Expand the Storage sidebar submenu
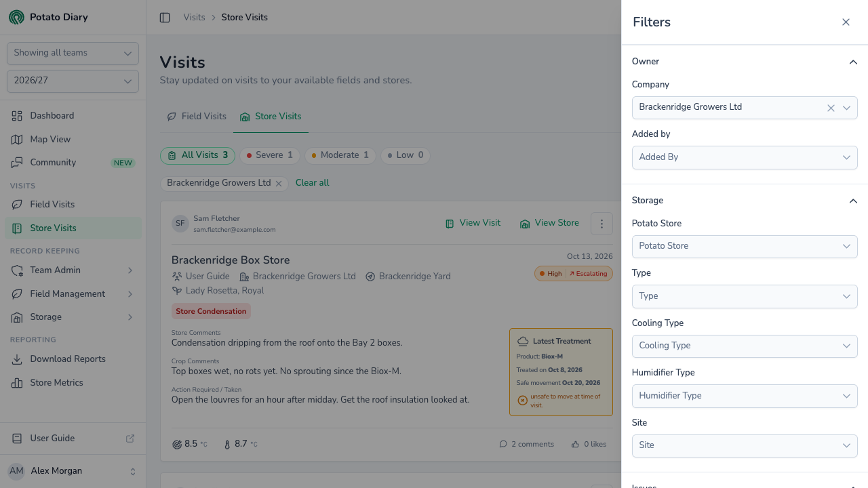 (73, 317)
